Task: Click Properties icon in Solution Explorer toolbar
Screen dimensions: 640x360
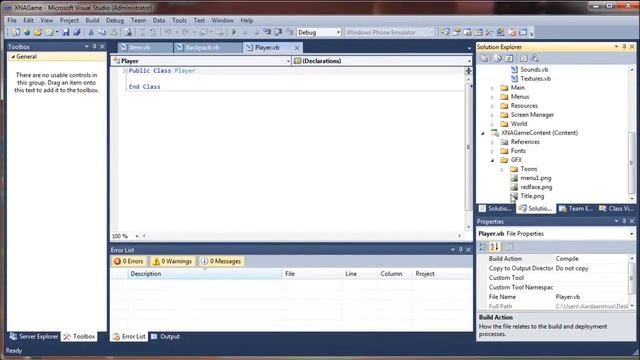Action: pyautogui.click(x=484, y=58)
